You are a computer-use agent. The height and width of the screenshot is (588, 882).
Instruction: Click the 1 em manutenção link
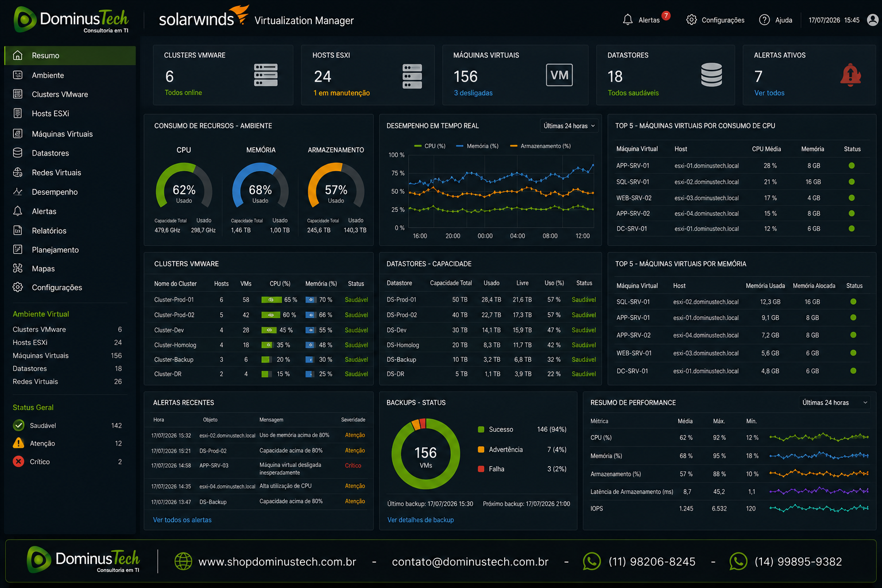(x=342, y=93)
